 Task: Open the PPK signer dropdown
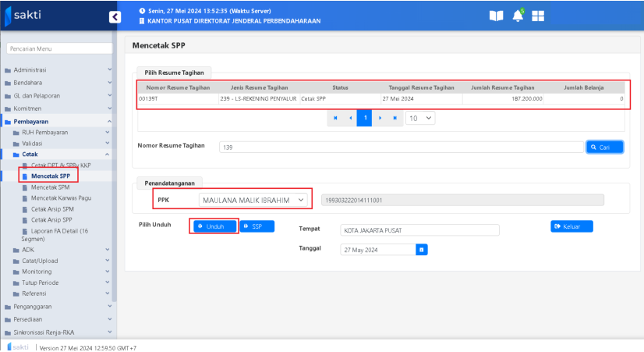pos(253,200)
